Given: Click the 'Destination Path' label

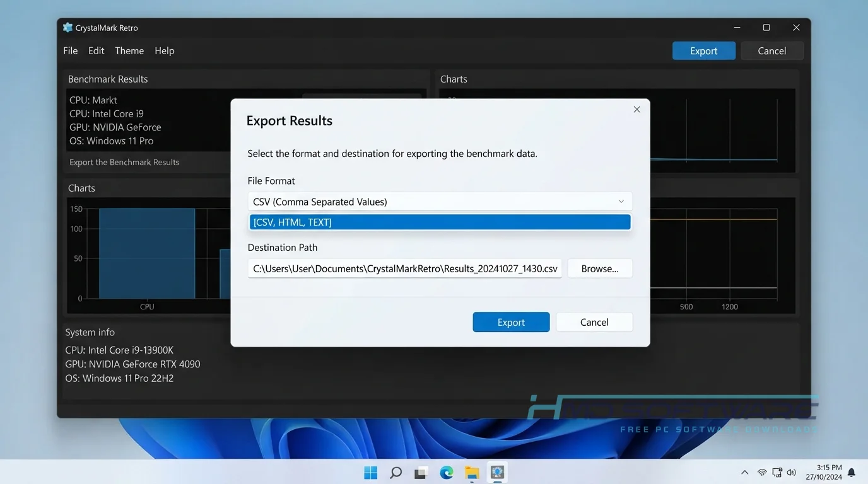Looking at the screenshot, I should click(x=283, y=248).
